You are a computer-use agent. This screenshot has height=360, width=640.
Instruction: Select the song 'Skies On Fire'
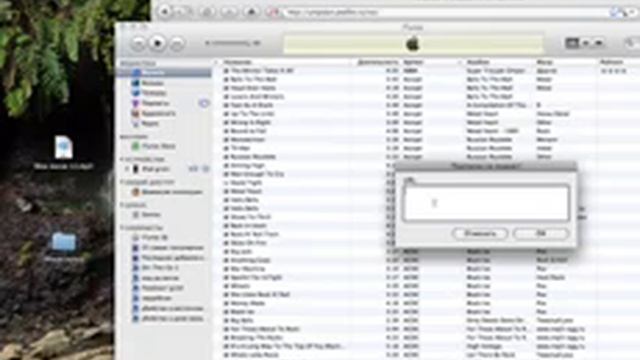pyautogui.click(x=249, y=243)
